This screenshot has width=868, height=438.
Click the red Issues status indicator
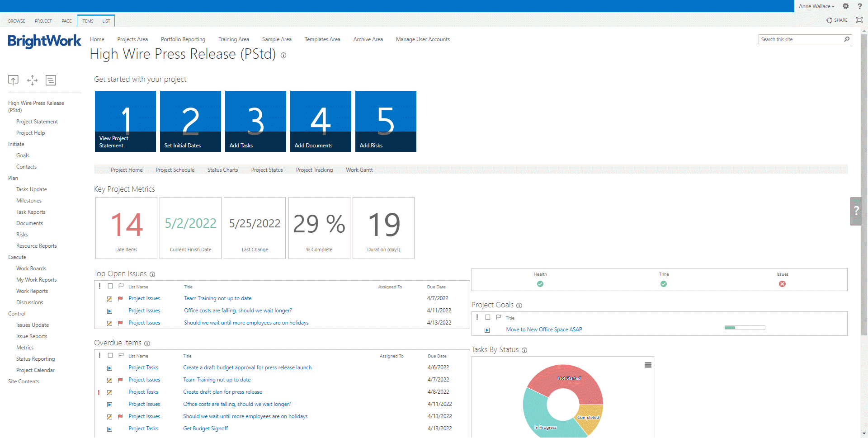pos(782,284)
